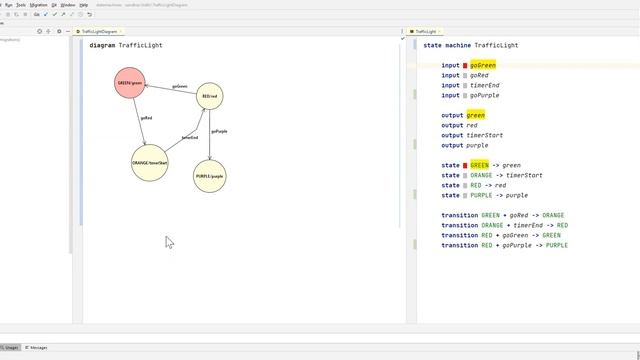640x360 pixels.
Task: Toggle the gray marker beside input timerEnd
Action: [465, 85]
